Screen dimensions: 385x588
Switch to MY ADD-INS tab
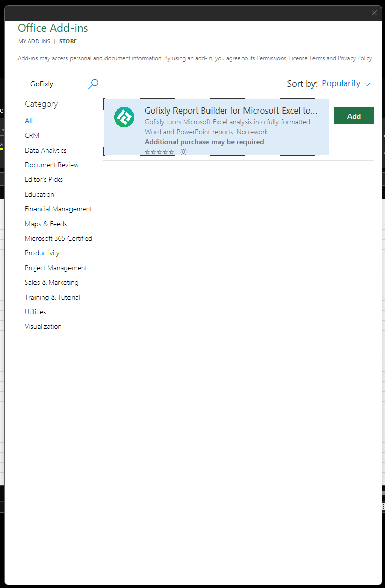(x=34, y=41)
